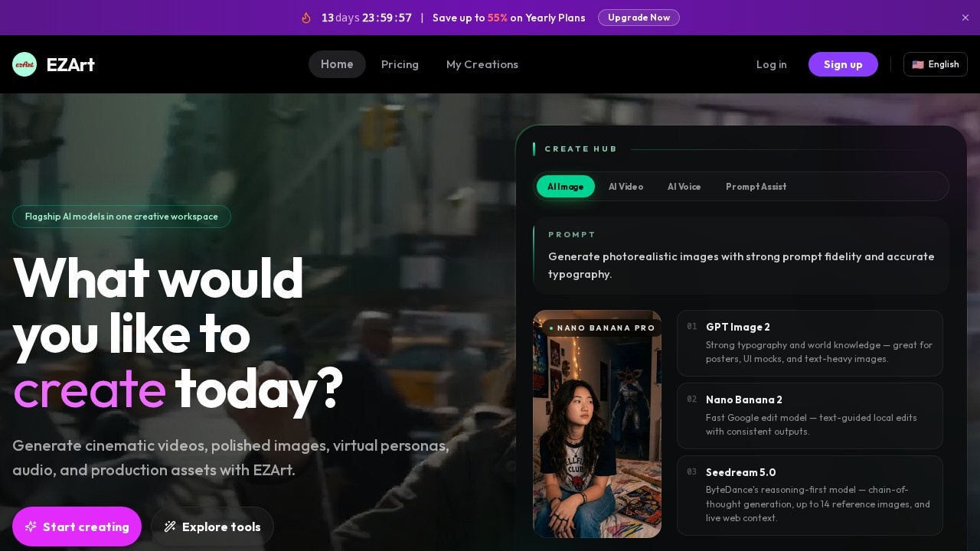
Task: Click the NANO BANANA PRO label
Action: (x=602, y=328)
